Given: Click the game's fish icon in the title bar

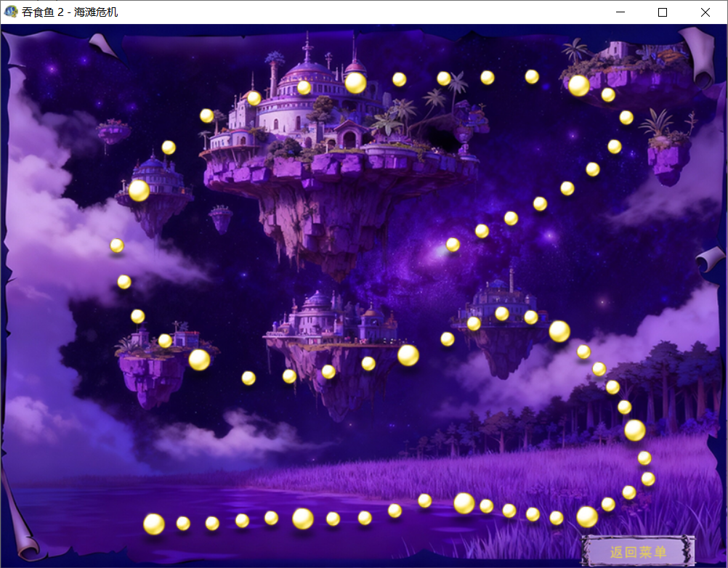Looking at the screenshot, I should (x=11, y=12).
